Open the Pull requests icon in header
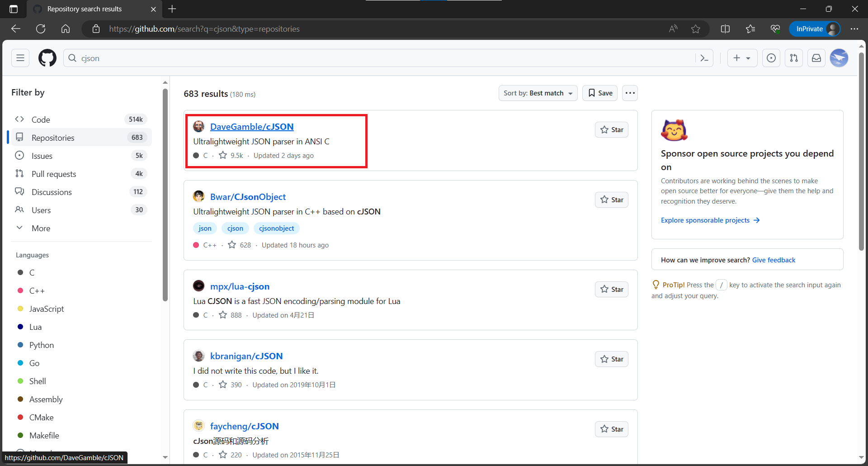The image size is (868, 466). pyautogui.click(x=794, y=58)
